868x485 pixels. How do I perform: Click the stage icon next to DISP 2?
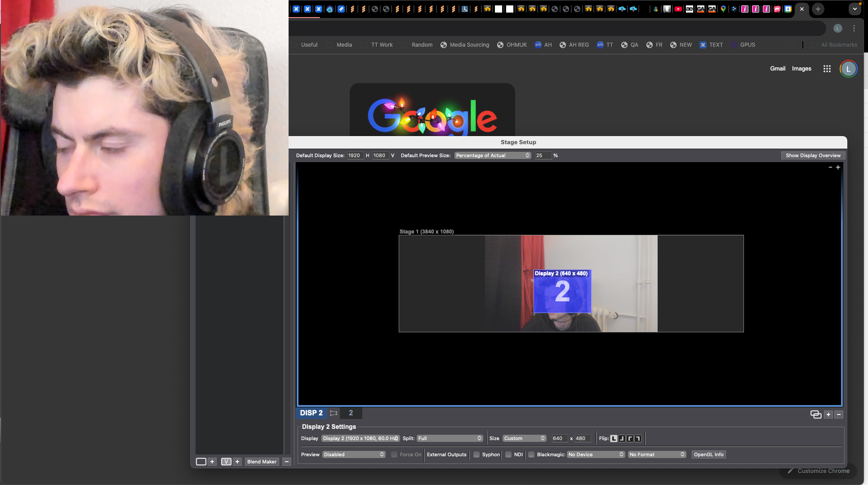[x=334, y=413]
